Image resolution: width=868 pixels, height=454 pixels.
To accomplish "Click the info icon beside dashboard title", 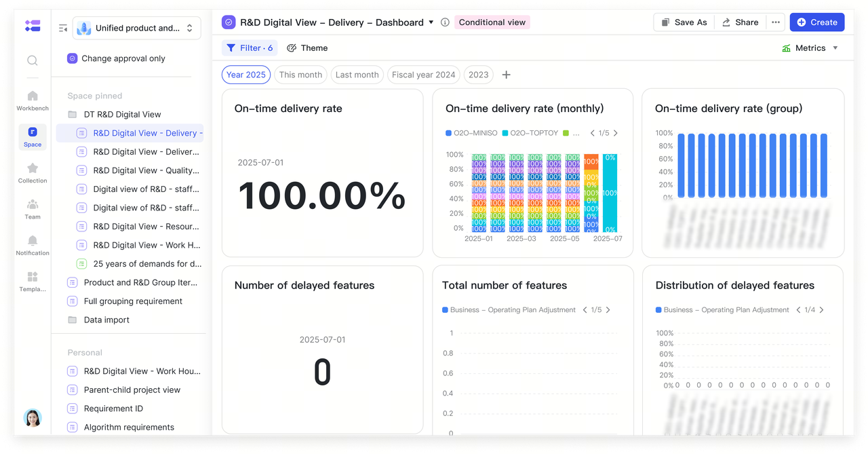I will [x=445, y=22].
